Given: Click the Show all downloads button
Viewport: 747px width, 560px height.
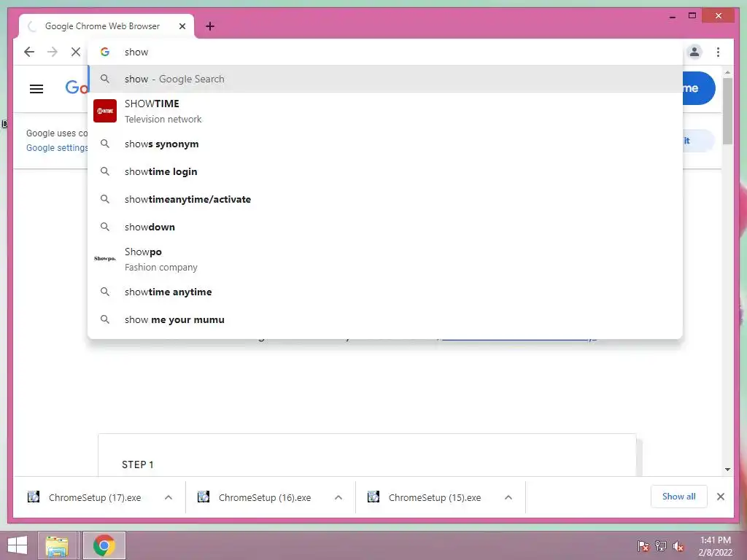Looking at the screenshot, I should (x=679, y=497).
